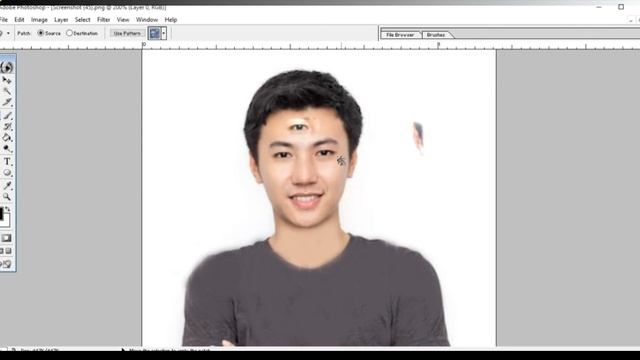
Task: Open the Filter menu
Action: [104, 20]
